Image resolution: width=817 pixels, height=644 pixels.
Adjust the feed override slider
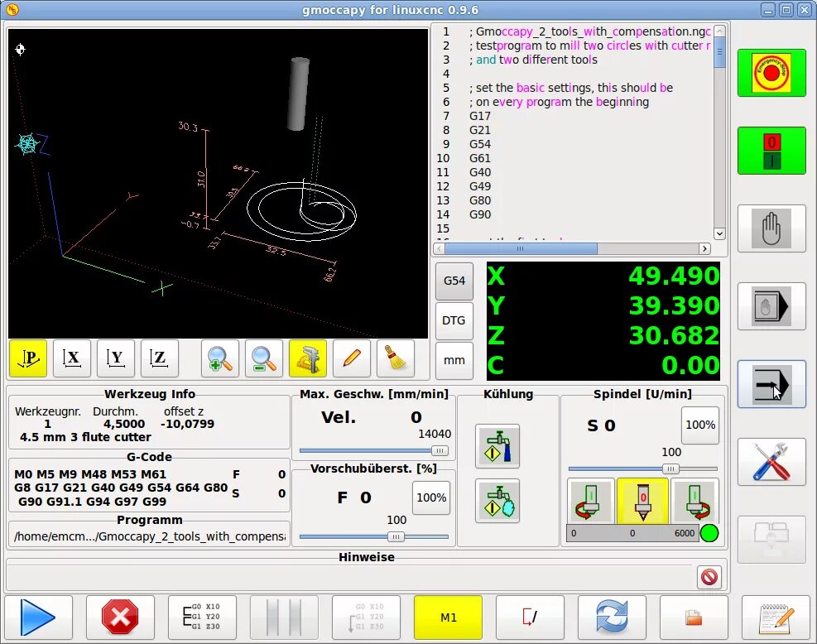click(373, 536)
